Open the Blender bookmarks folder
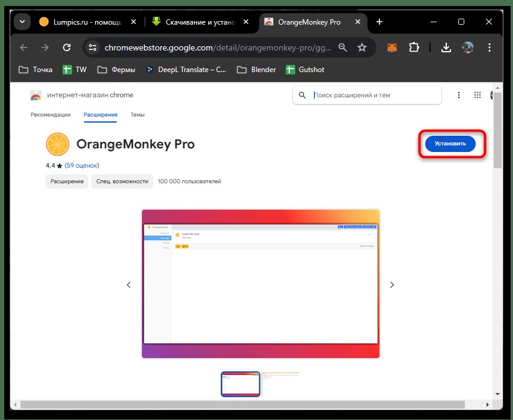Screen dimensions: 513x420 tap(256, 70)
